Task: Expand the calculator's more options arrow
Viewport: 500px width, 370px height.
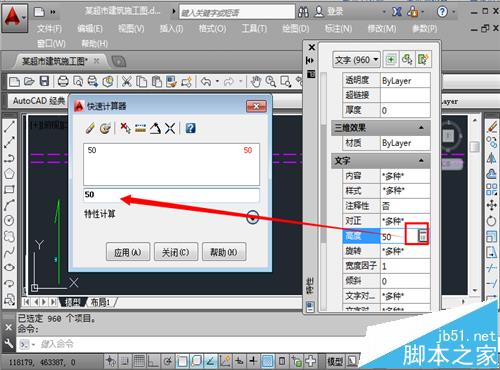Action: click(x=253, y=218)
